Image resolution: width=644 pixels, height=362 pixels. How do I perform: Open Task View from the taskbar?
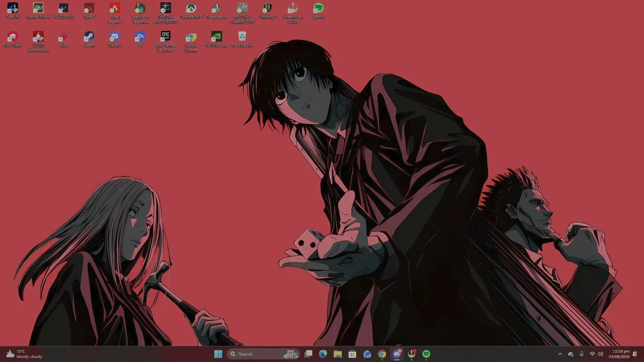[x=308, y=354]
